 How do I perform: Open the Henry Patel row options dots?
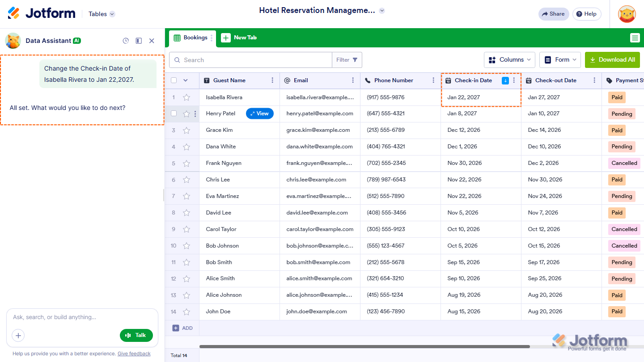click(x=195, y=114)
